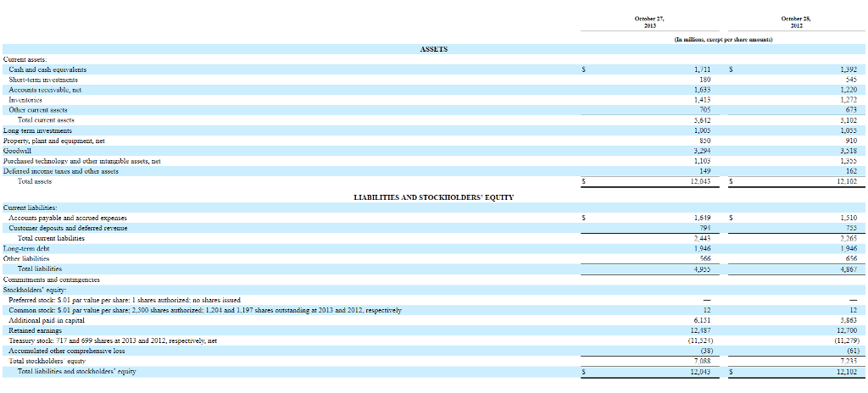Select the "Goodwill" row label

(x=17, y=151)
